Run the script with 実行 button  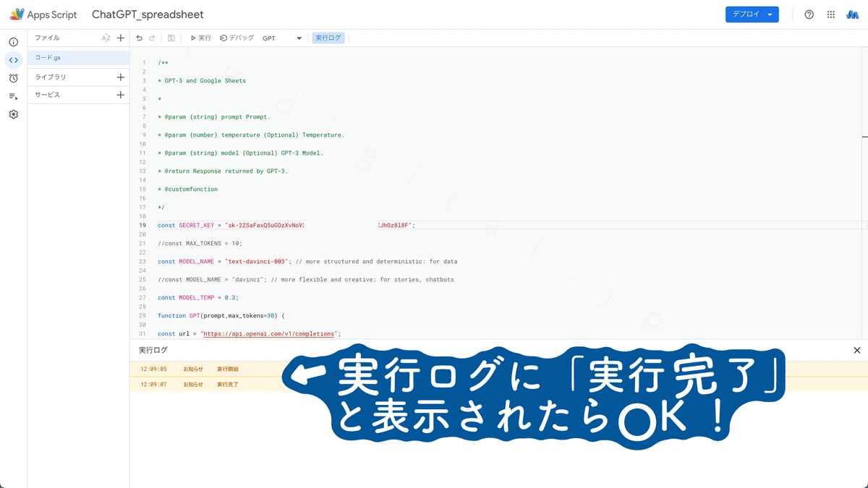[x=201, y=38]
